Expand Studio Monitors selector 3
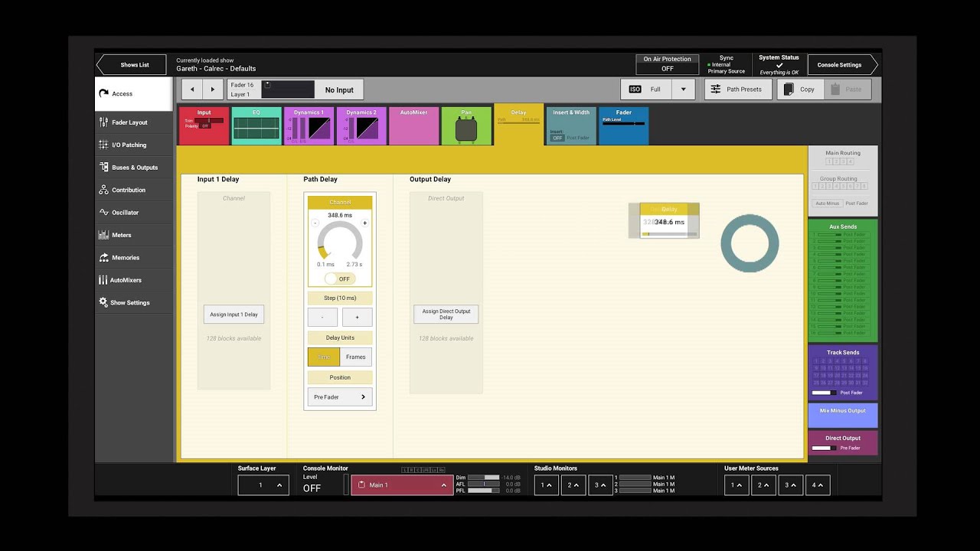Viewport: 980px width, 551px height. (x=600, y=485)
